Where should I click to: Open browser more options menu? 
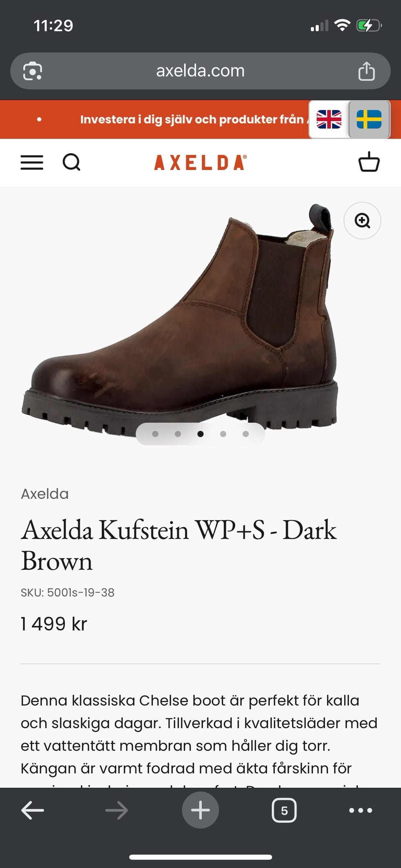360,810
